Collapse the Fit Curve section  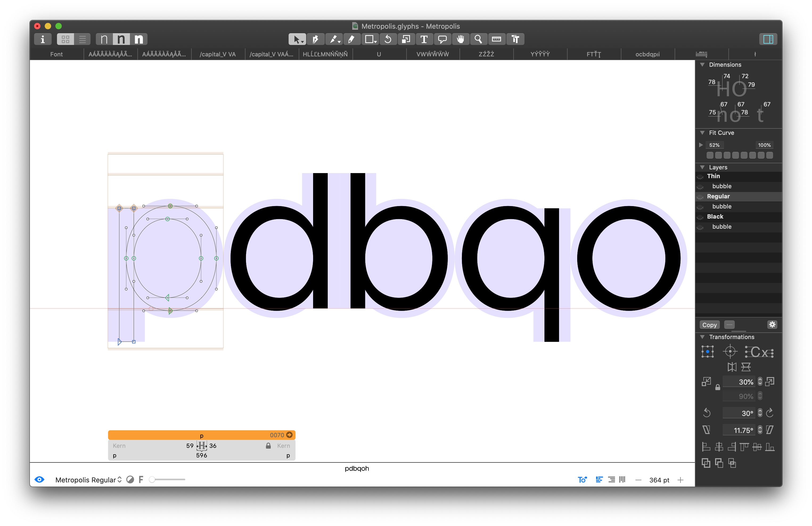pos(702,133)
